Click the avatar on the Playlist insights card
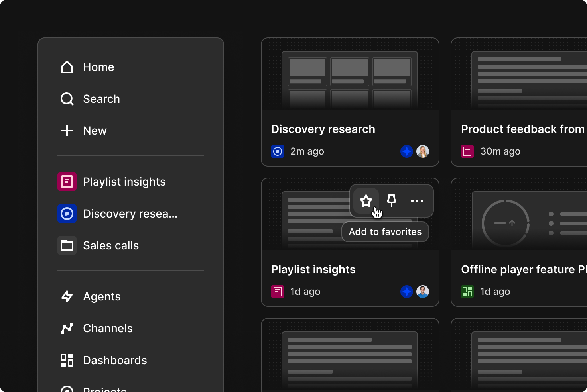 pyautogui.click(x=423, y=292)
